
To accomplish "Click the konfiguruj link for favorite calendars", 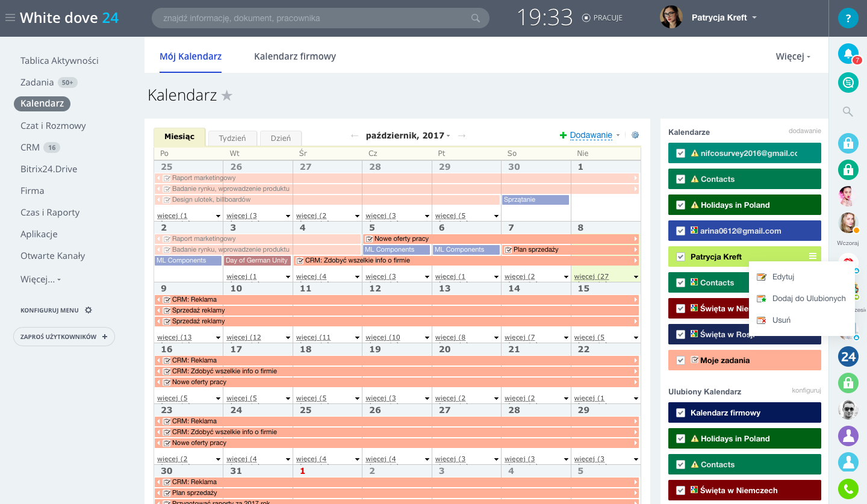I will (x=806, y=391).
